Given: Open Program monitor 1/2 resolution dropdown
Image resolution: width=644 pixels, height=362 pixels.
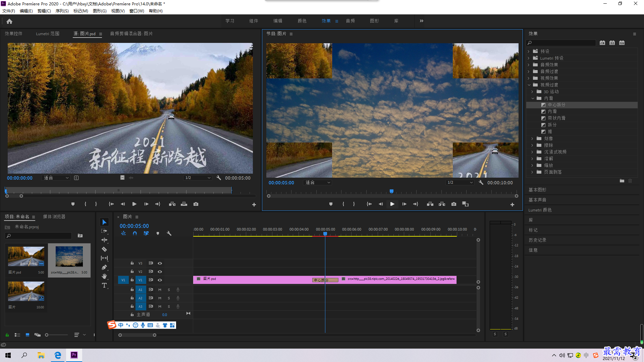Looking at the screenshot, I should [x=460, y=182].
